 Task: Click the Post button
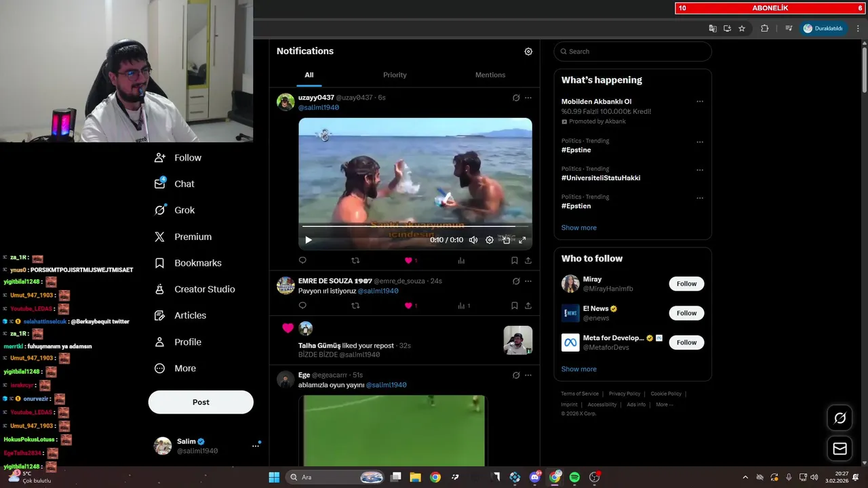pyautogui.click(x=201, y=402)
